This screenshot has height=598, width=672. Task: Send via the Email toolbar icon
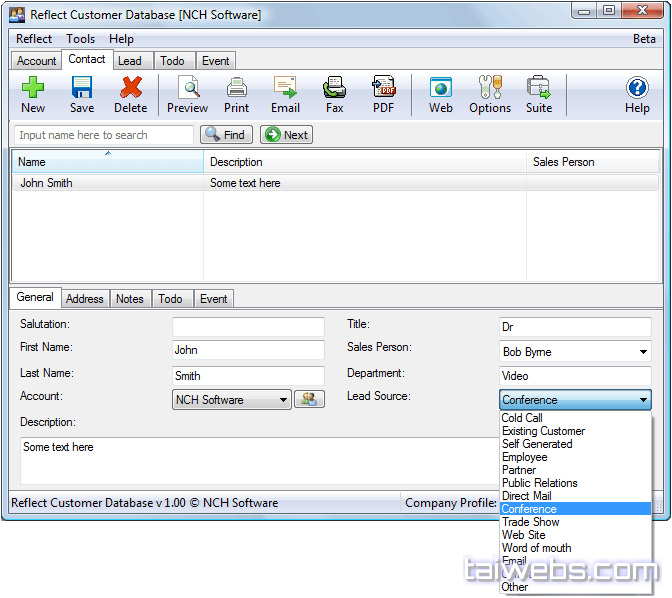point(285,94)
